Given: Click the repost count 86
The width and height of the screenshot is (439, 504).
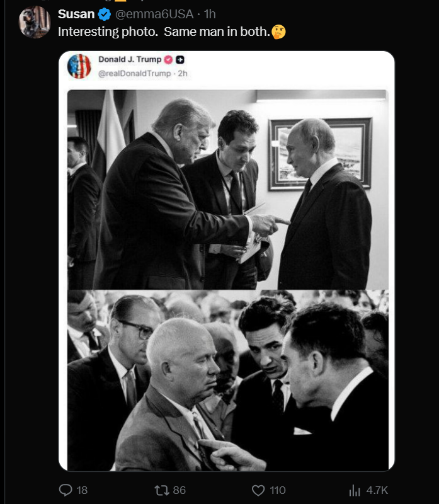Looking at the screenshot, I should click(x=180, y=491).
